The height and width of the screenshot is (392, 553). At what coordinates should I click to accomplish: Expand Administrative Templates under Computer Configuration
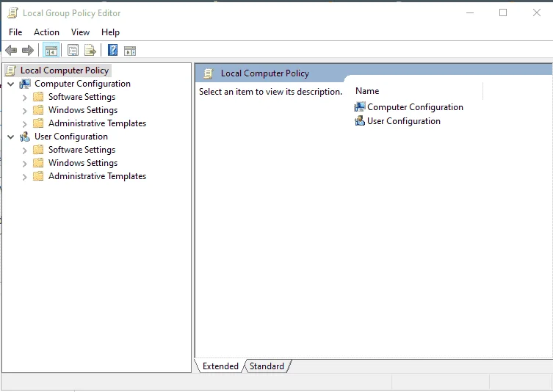(x=24, y=124)
